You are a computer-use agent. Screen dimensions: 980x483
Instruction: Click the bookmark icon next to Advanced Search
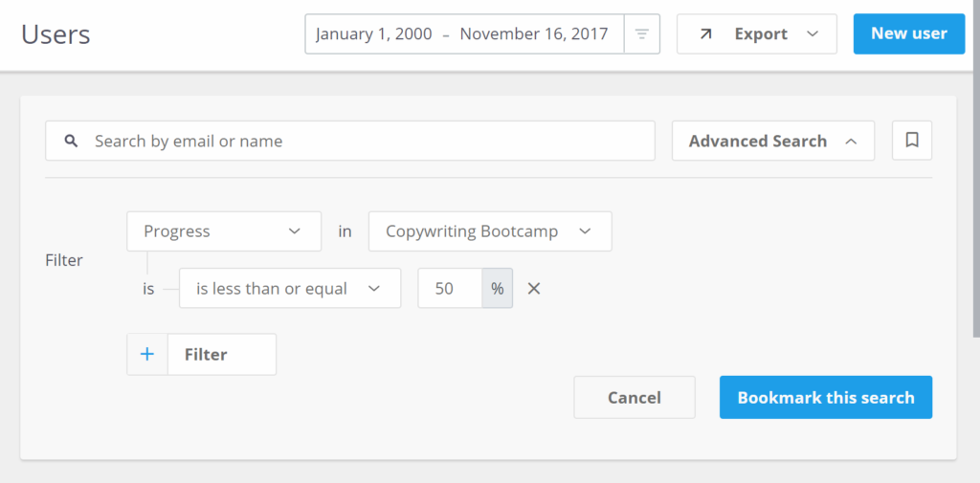coord(912,141)
